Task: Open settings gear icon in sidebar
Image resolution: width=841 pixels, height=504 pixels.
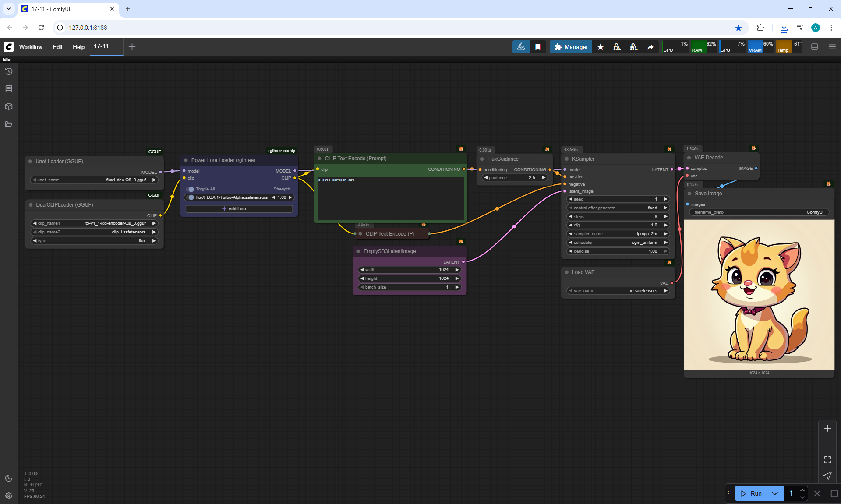Action: coord(8,496)
